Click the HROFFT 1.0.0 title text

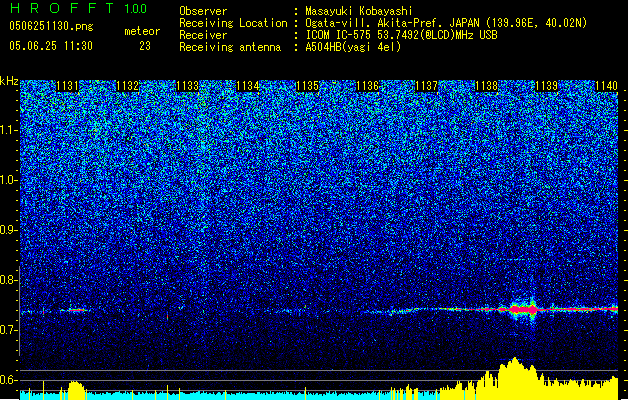coord(78,8)
